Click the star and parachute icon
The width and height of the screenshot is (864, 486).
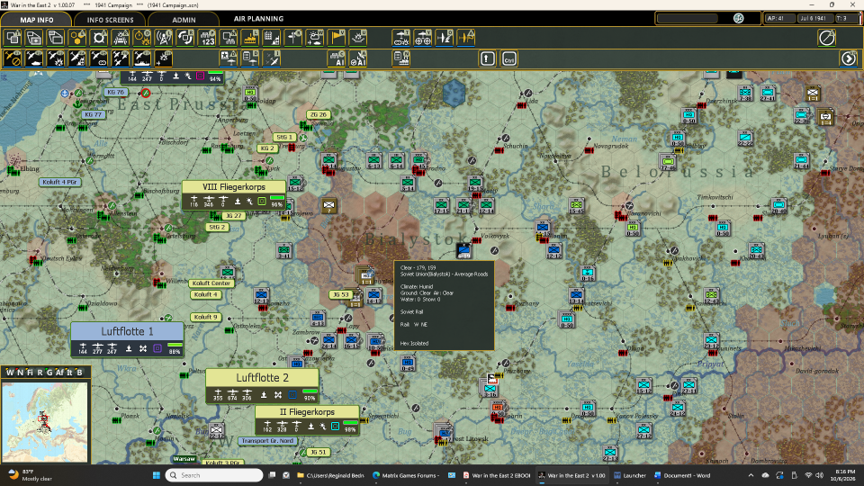229,58
